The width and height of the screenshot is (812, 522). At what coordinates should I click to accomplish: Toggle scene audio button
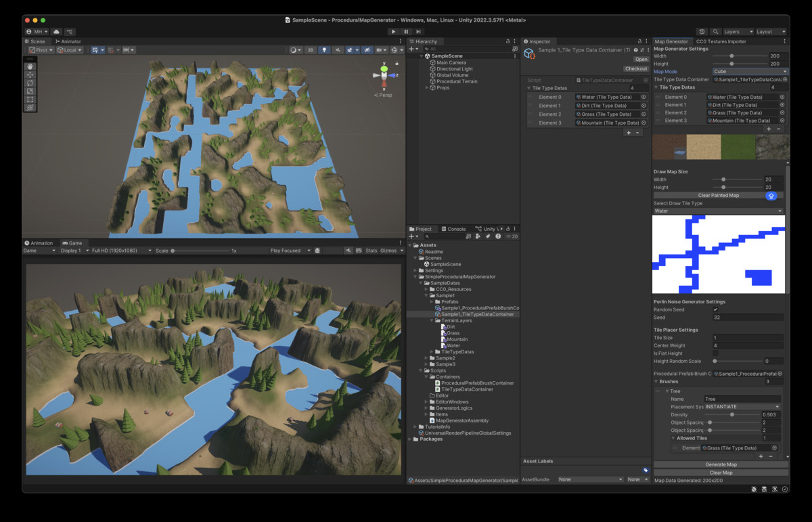click(x=337, y=50)
